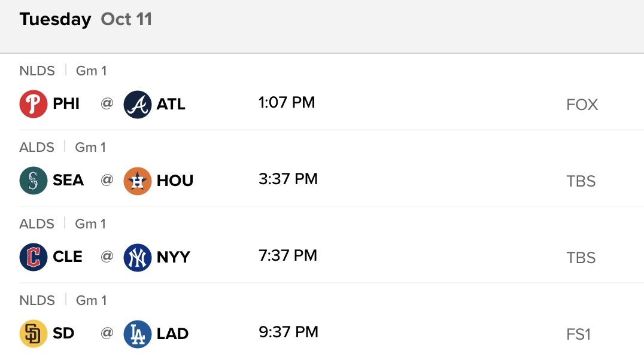
Task: Click the FOX broadcast label
Action: coord(582,105)
